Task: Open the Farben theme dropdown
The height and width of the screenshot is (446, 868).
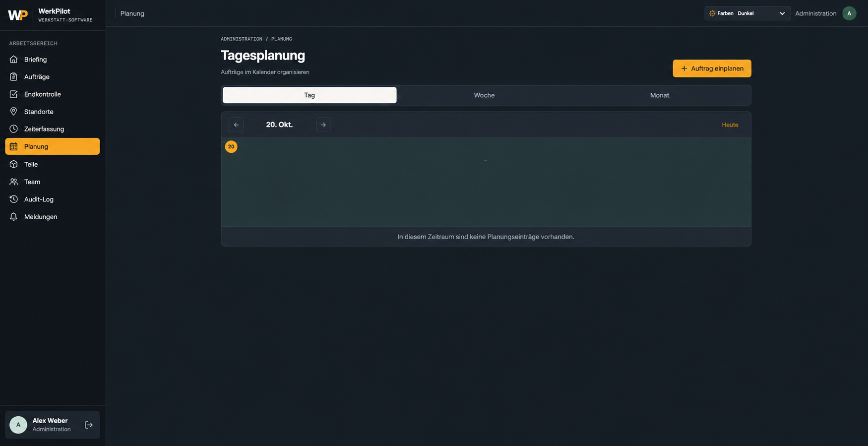Action: coord(747,13)
